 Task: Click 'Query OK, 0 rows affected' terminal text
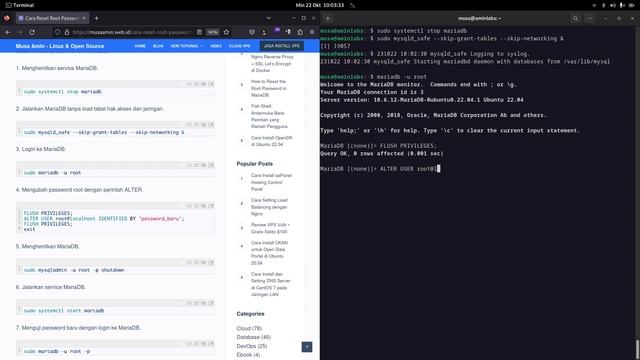click(382, 153)
